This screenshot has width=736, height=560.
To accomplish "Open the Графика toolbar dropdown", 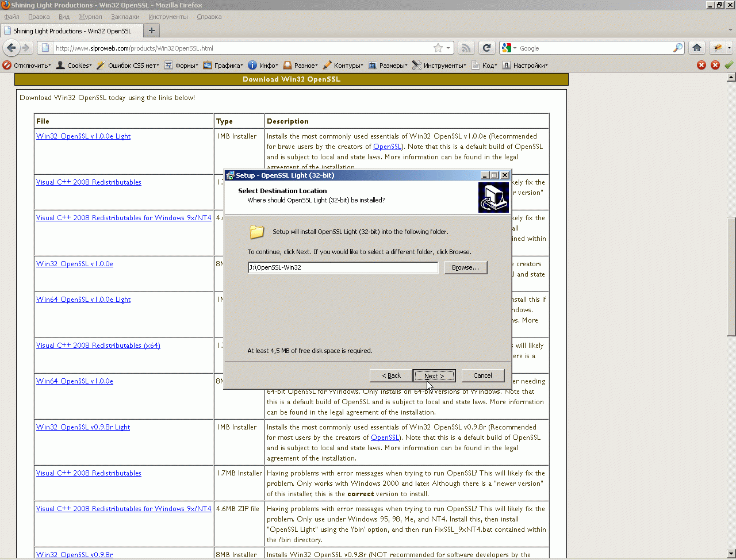I will point(223,66).
